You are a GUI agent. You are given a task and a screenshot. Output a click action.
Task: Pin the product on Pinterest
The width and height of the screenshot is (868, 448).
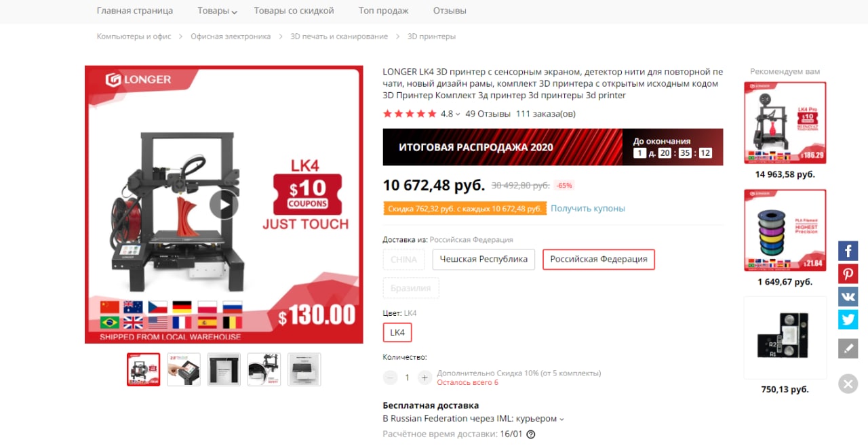point(848,274)
